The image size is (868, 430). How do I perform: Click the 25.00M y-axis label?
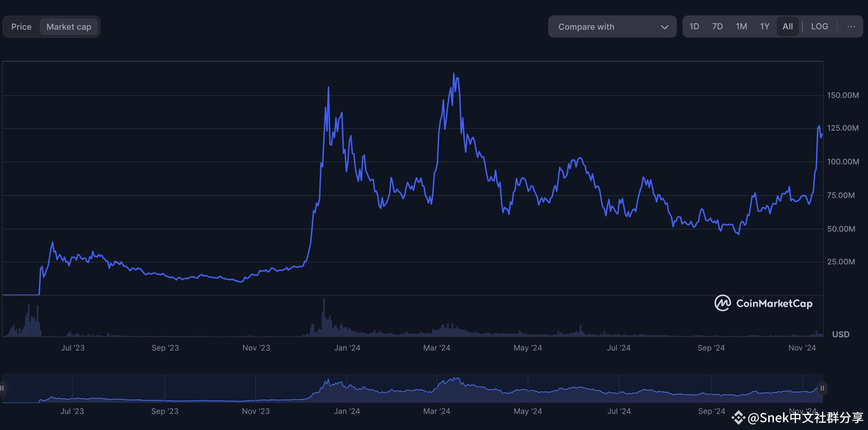click(x=841, y=262)
